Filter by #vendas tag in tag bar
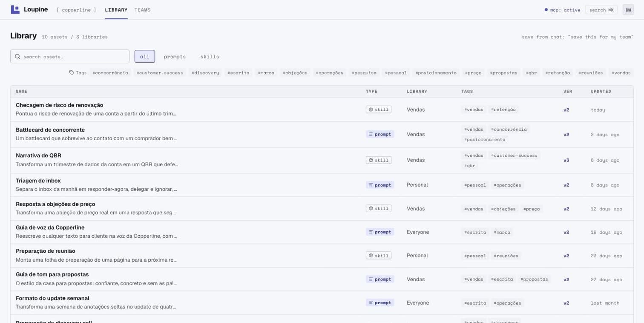The height and width of the screenshot is (323, 644). click(x=621, y=73)
